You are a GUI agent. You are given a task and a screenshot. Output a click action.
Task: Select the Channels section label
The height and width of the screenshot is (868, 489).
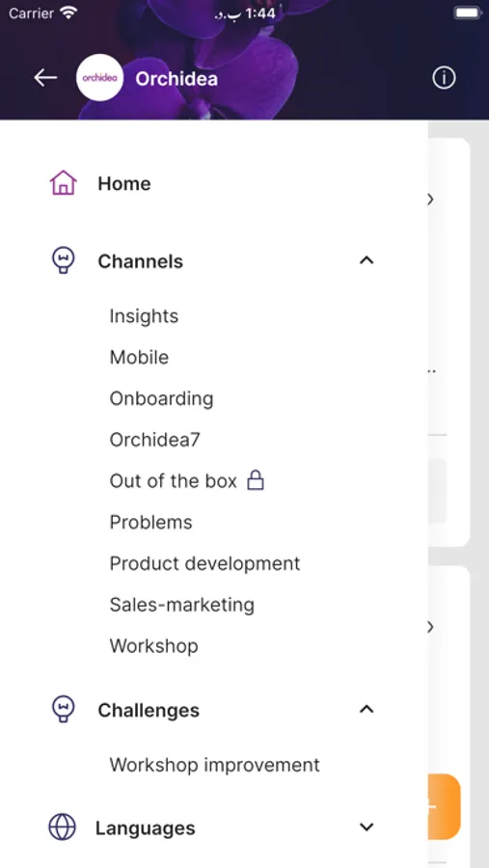[141, 261]
